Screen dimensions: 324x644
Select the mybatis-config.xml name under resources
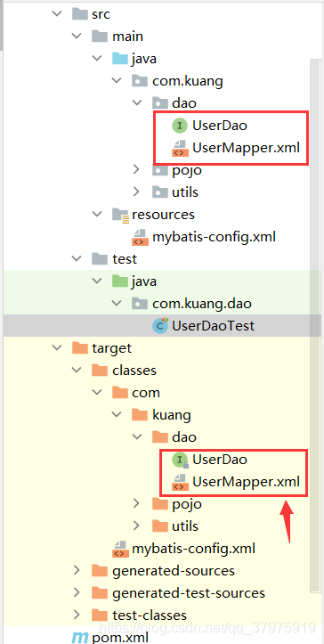click(214, 237)
